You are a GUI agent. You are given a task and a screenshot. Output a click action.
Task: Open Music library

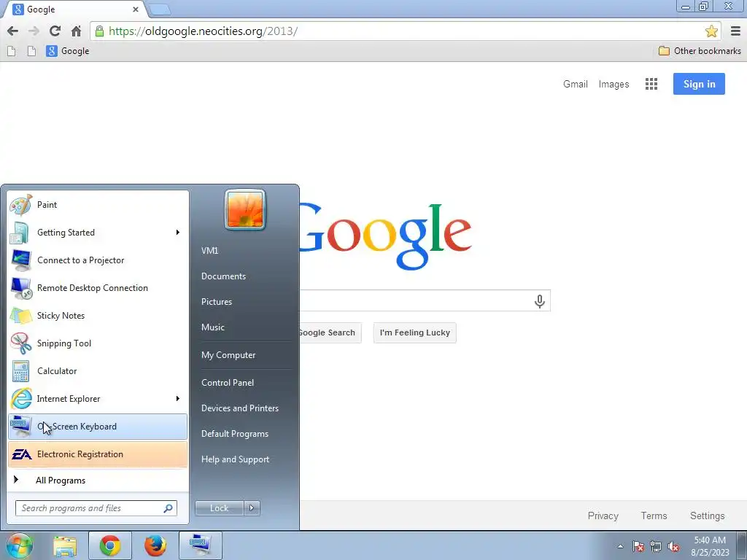pos(212,327)
